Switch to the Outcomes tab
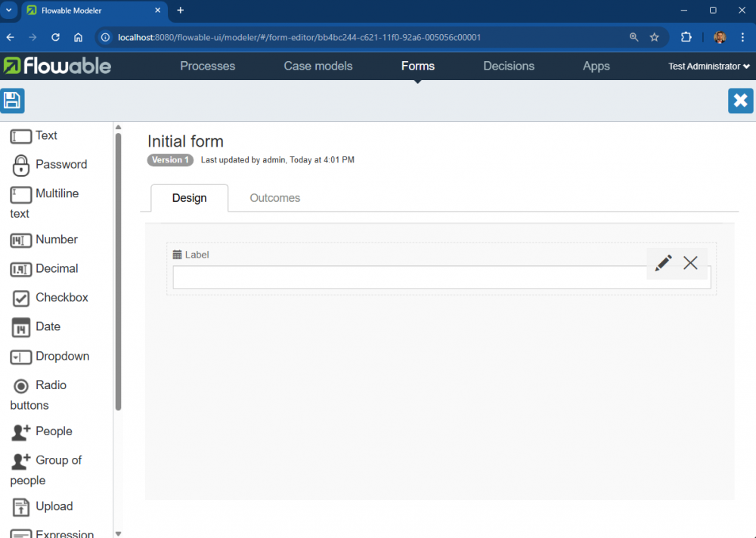 point(274,198)
